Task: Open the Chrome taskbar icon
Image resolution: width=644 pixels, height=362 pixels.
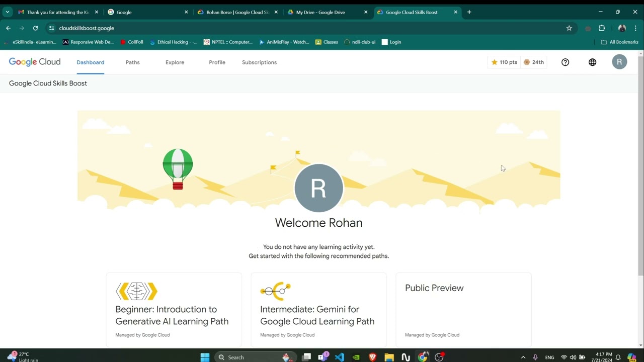Action: pos(423,357)
